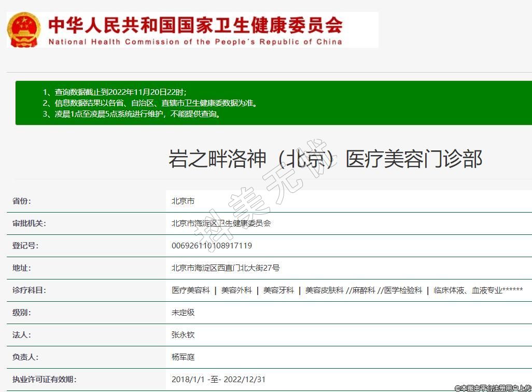This screenshot has height=392, width=532.
Task: Select the person in charge 杨军庭
Action: tap(183, 357)
